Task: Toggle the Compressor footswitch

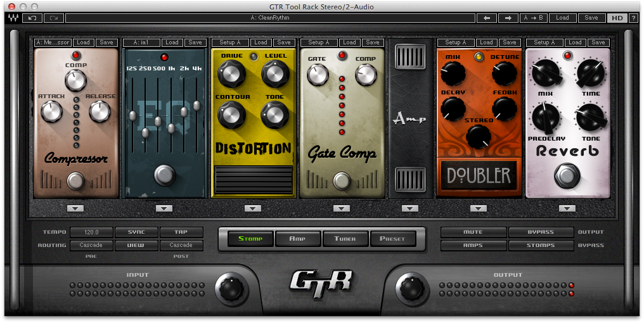Action: tap(75, 181)
